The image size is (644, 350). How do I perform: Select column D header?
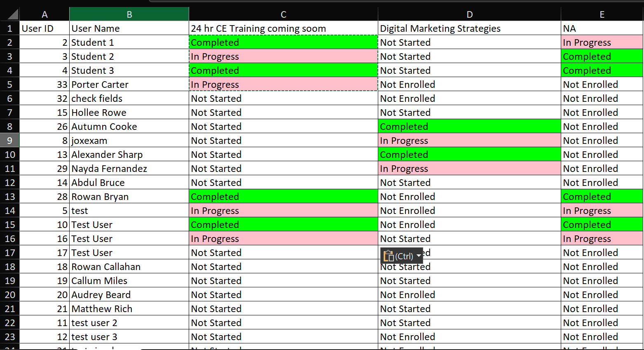coord(469,14)
